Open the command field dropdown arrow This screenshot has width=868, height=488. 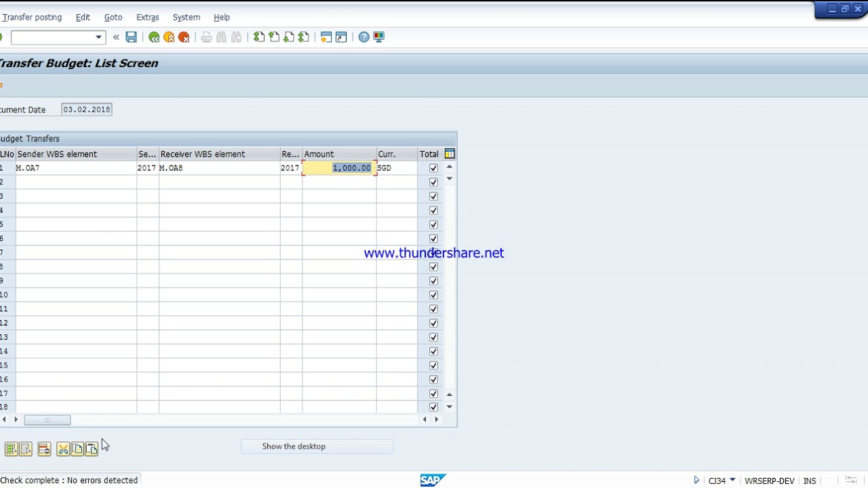[98, 37]
